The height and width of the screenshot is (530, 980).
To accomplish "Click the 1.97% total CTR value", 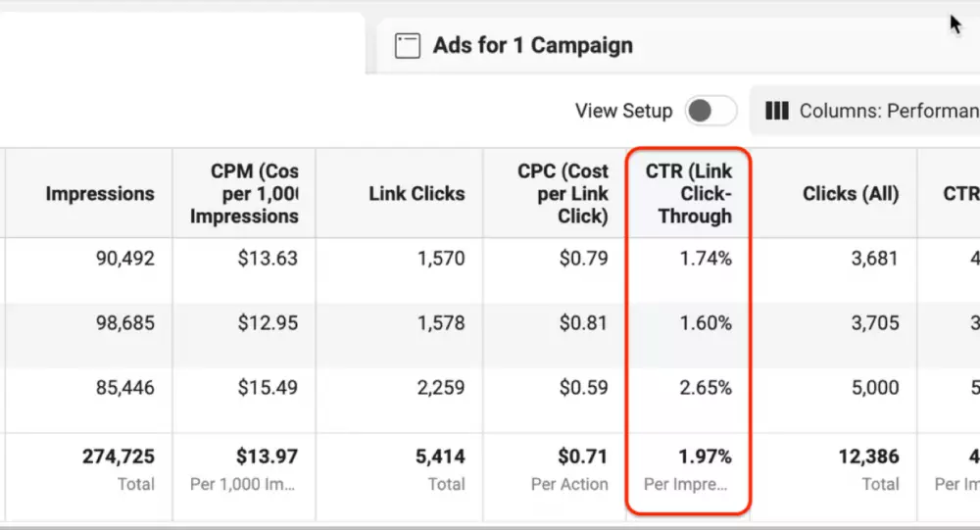I will click(705, 457).
